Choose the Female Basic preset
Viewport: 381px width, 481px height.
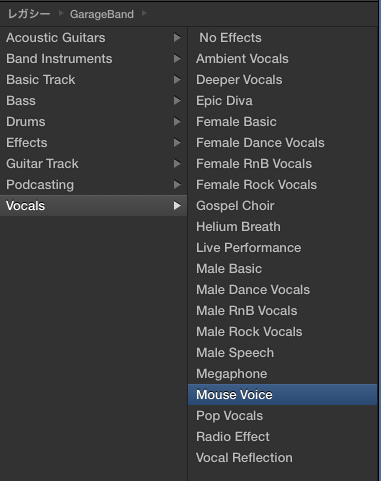click(283, 122)
